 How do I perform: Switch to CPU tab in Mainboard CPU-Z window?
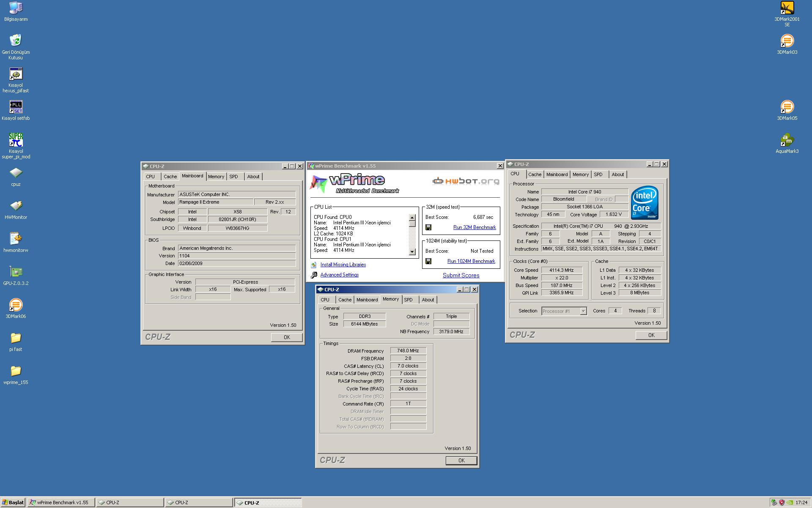pos(151,177)
